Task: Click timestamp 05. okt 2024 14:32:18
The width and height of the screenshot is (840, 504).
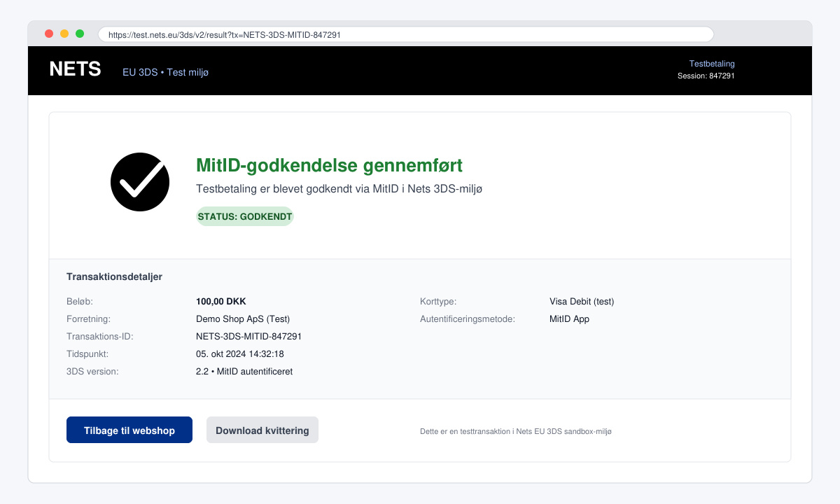Action: click(x=240, y=354)
